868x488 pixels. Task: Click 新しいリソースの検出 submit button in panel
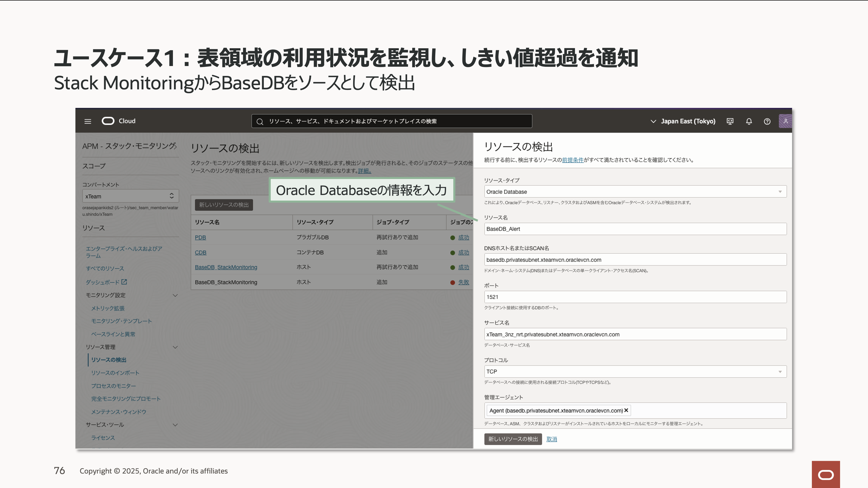coord(513,439)
